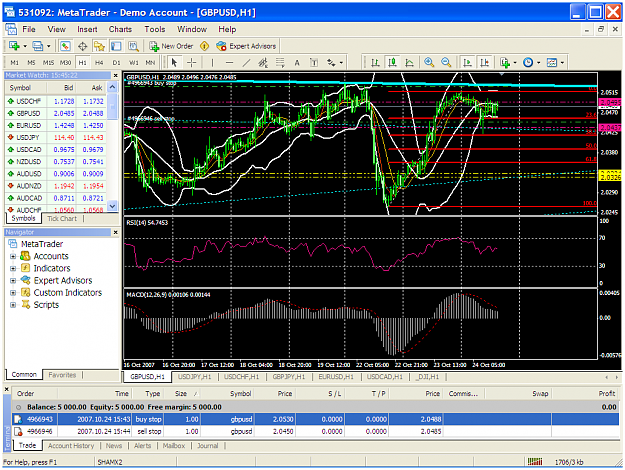Close the Market Watch panel
Viewport: 625px width, 470px height.
(115, 75)
